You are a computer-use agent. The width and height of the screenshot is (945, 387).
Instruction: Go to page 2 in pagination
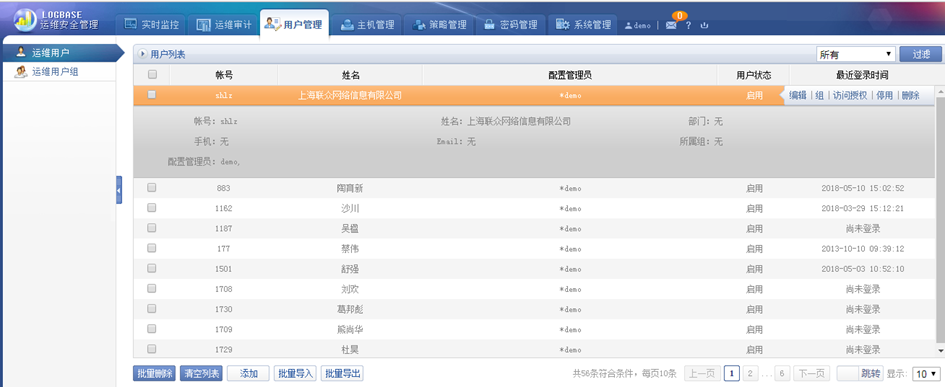point(750,374)
